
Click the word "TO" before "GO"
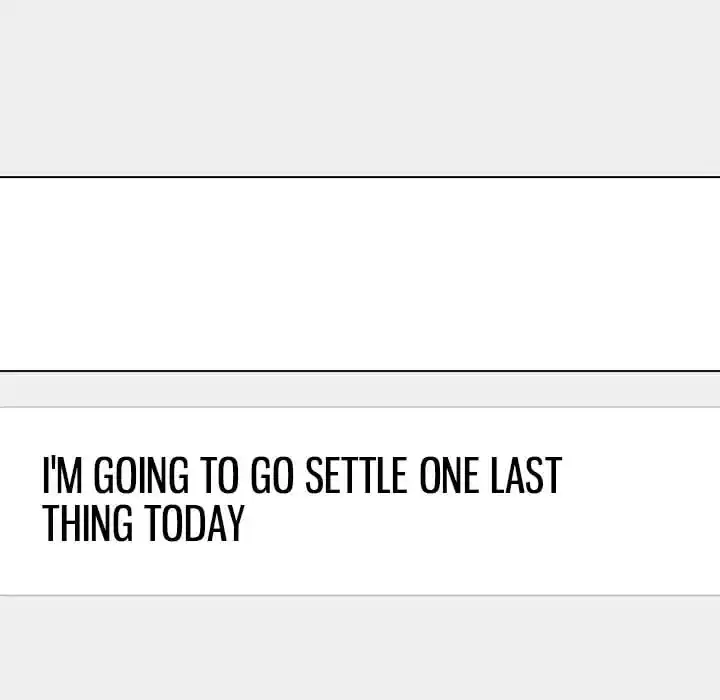click(221, 477)
